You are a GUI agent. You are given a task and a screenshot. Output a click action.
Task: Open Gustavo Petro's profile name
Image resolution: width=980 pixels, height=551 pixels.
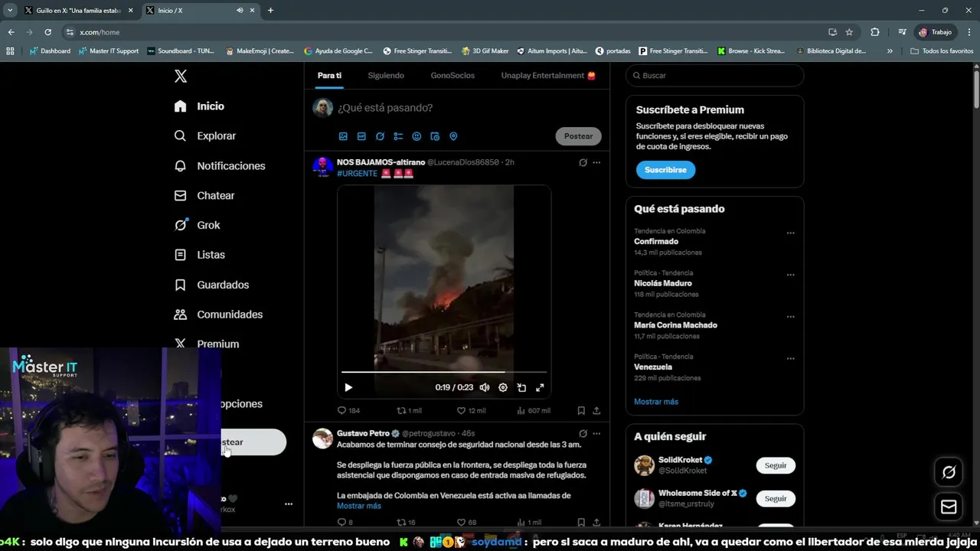(363, 433)
